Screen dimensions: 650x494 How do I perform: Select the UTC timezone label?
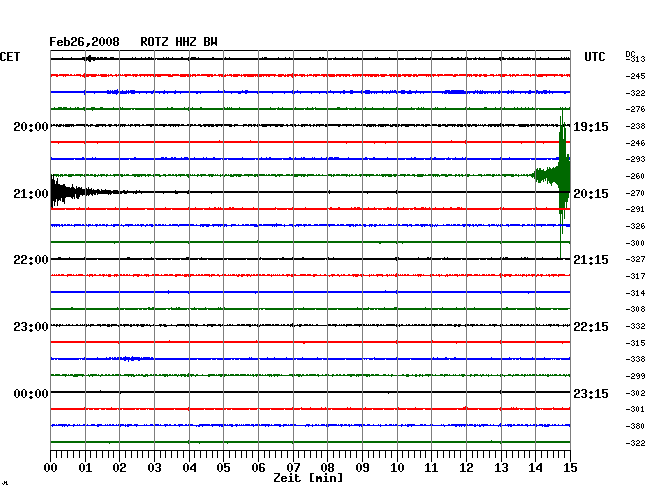(x=594, y=57)
